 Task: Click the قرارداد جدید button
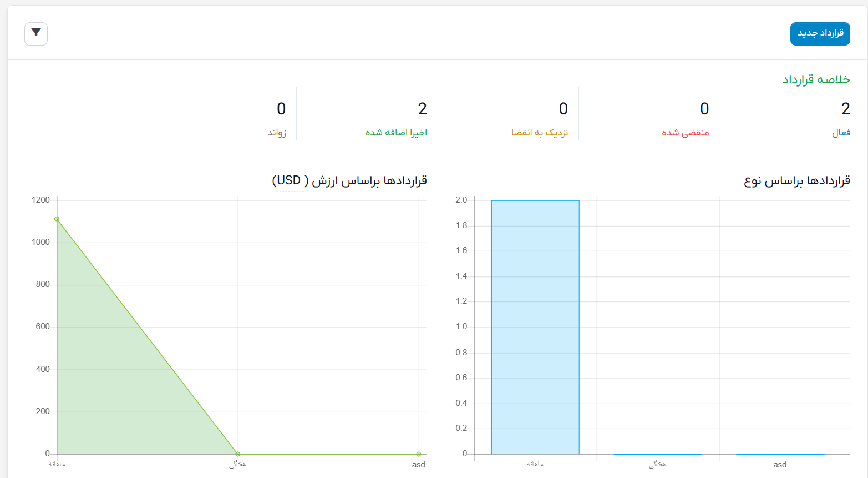tap(820, 34)
